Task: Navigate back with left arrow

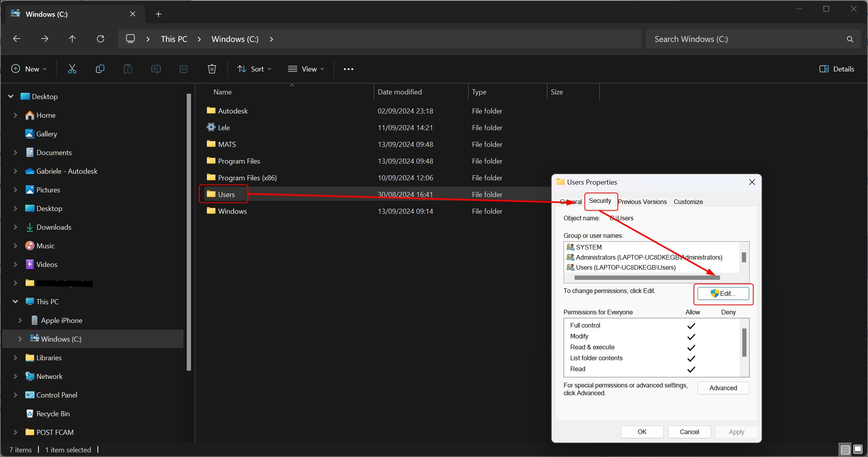Action: coord(17,39)
